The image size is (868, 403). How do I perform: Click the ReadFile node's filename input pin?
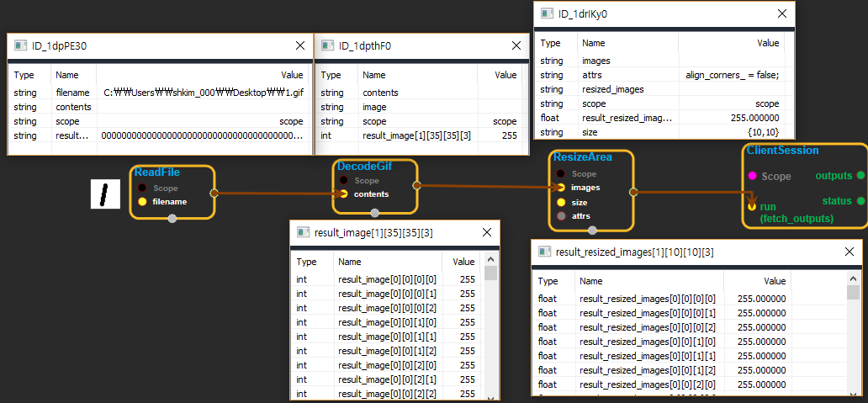tap(142, 202)
